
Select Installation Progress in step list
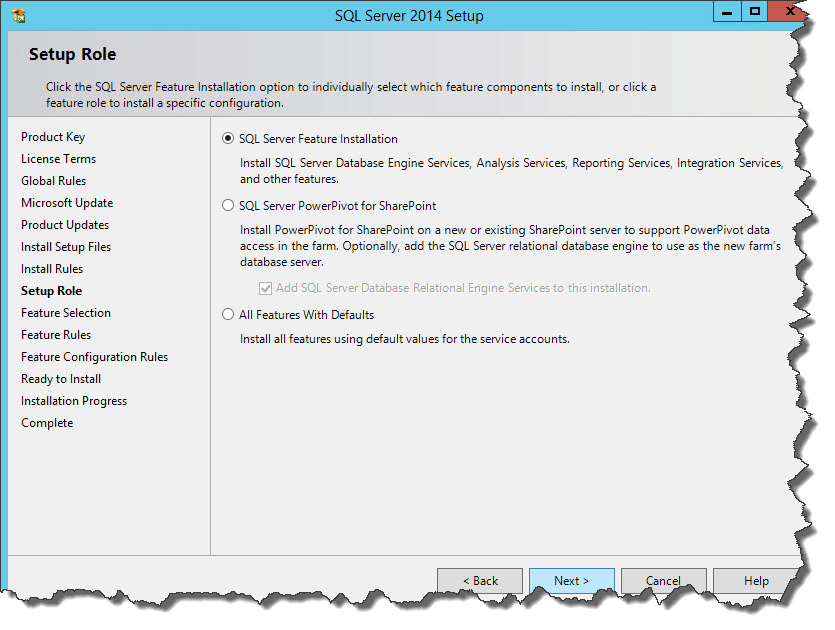[74, 401]
